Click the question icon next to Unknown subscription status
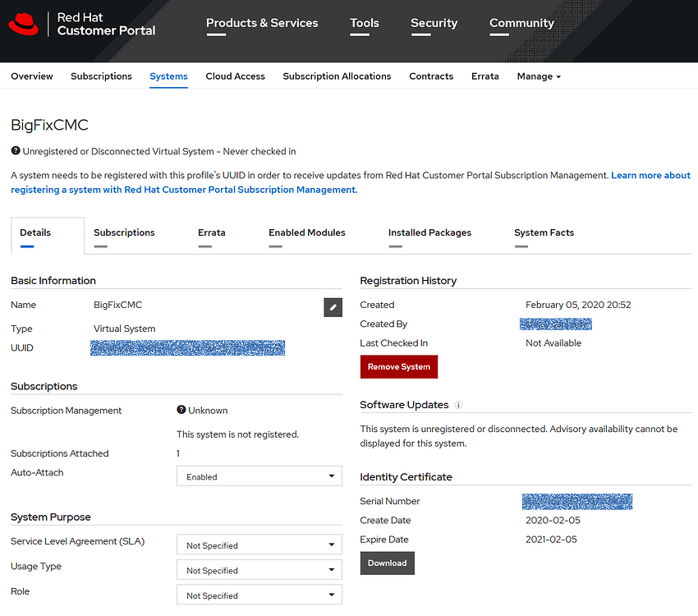The width and height of the screenshot is (698, 616). [x=181, y=410]
